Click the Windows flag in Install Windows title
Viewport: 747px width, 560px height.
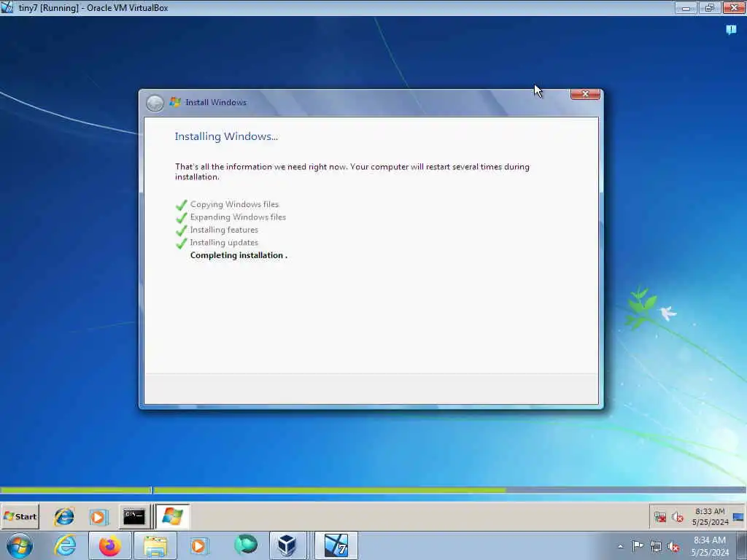(x=175, y=102)
